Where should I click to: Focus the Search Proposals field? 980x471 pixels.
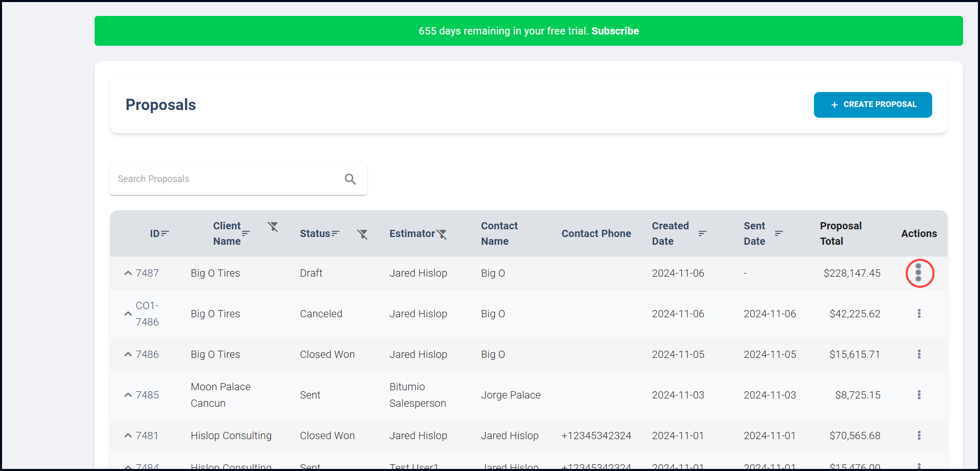coord(239,179)
